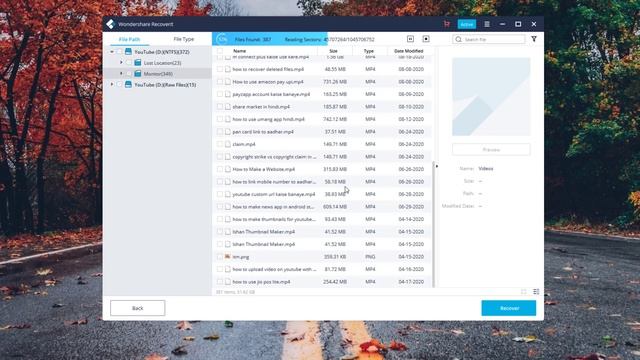
Task: Collapse the YouTube (D:)(NTFS) tree node
Action: [112, 52]
